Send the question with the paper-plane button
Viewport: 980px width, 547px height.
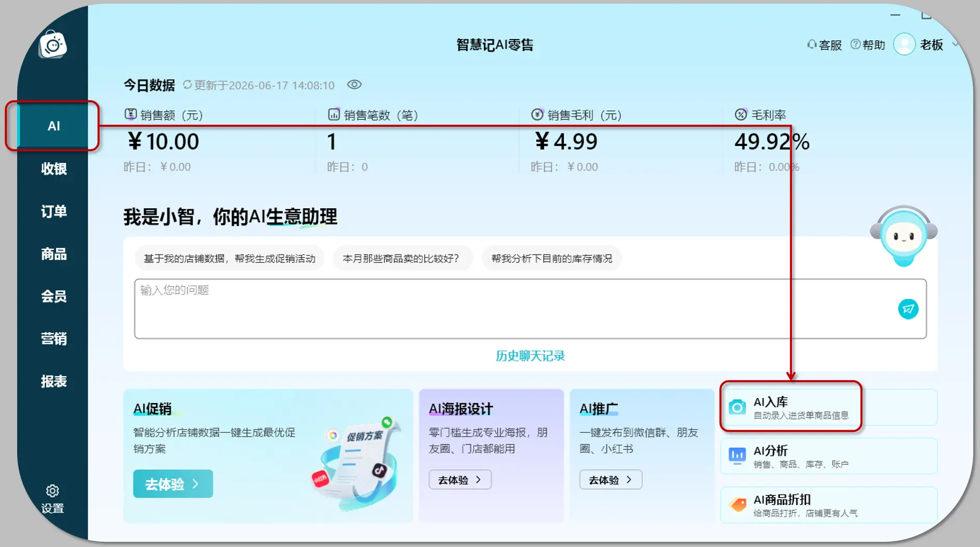point(908,309)
